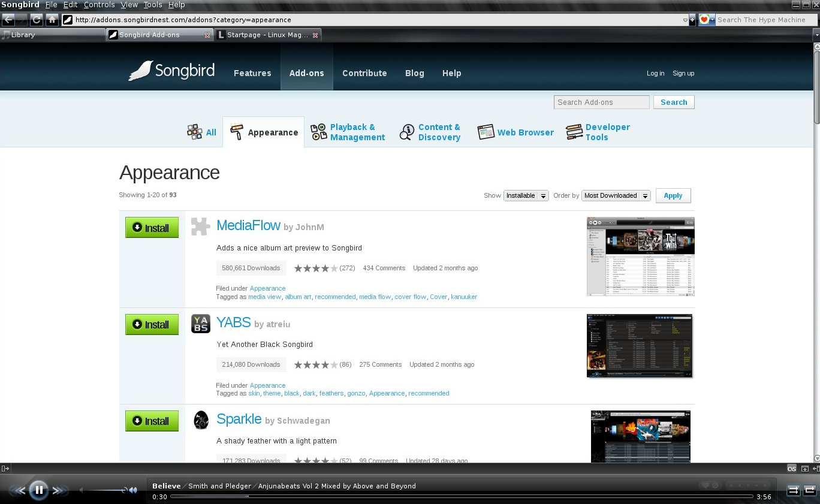This screenshot has height=504, width=820.
Task: Toggle shuffle mode in player bar
Action: coord(793,490)
